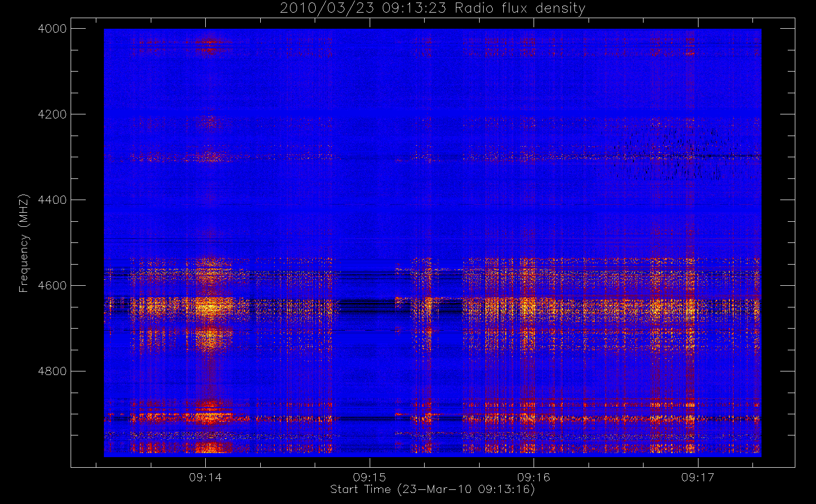Click the 09:14 time tick label
The width and height of the screenshot is (816, 504).
point(205,477)
